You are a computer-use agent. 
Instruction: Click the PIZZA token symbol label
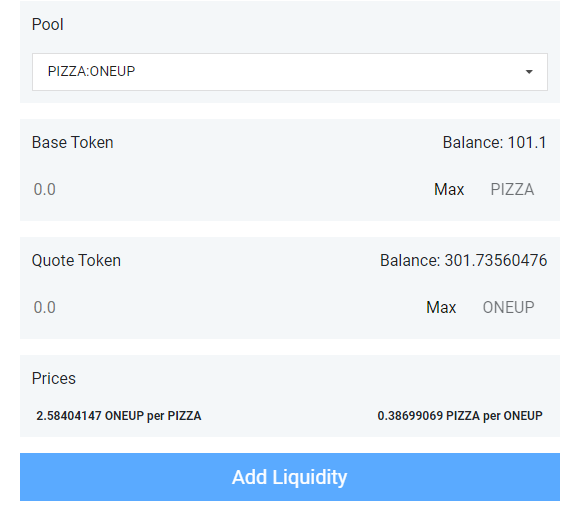[x=512, y=190]
